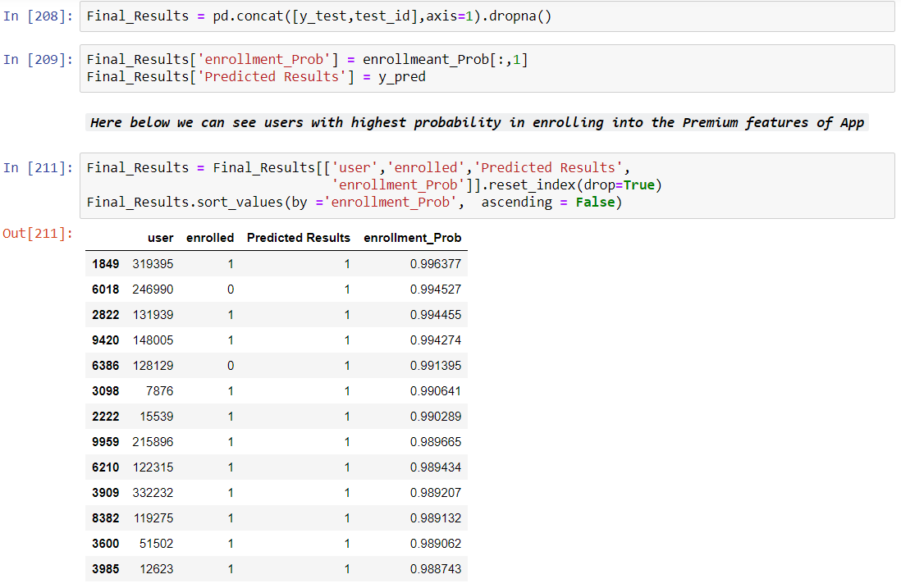Viewport: 901px width, 588px height.
Task: Select the In [211] prompt label
Action: (x=38, y=167)
